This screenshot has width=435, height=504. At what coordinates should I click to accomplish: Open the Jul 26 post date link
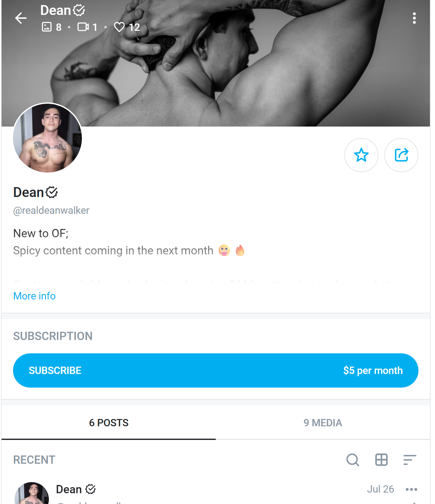(380, 489)
